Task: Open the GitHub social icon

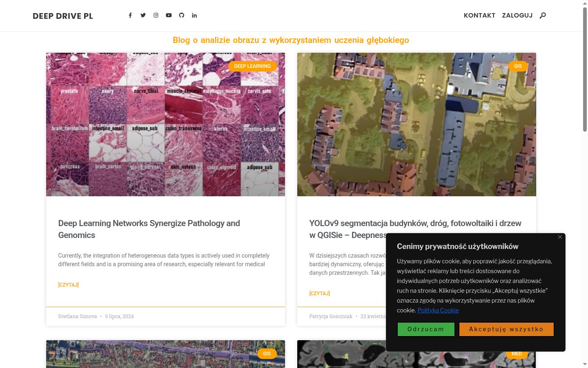Action: coord(182,15)
